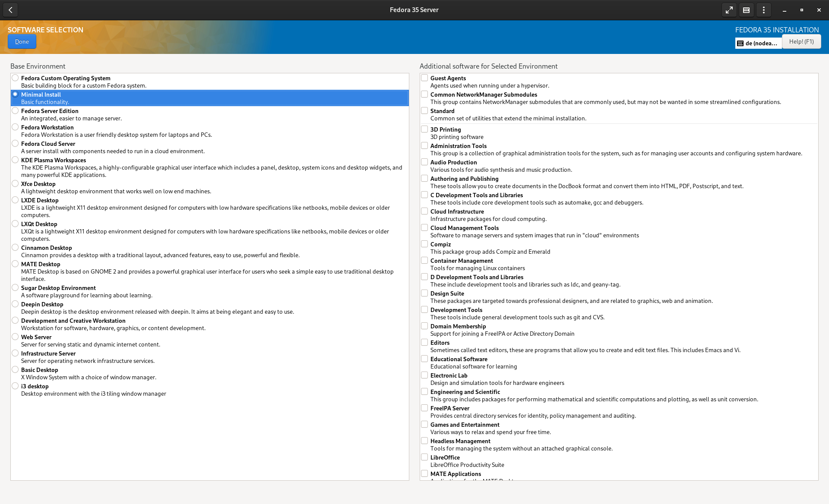This screenshot has height=504, width=829.
Task: Click 'Tools for managing Linux containers' description
Action: coord(478,268)
